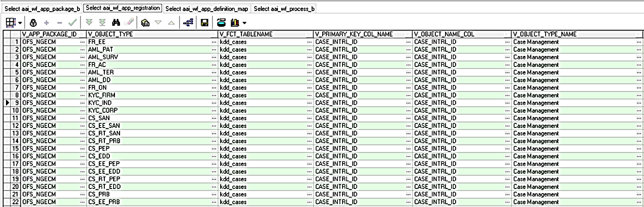This screenshot has width=644, height=207.
Task: Toggle the single record view icon
Action: [145, 22]
